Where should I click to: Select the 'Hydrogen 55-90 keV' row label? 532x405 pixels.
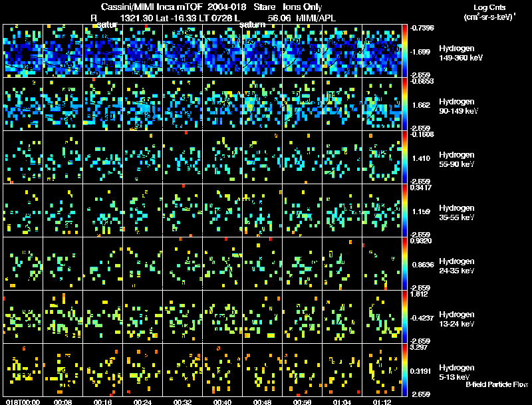tap(457, 160)
